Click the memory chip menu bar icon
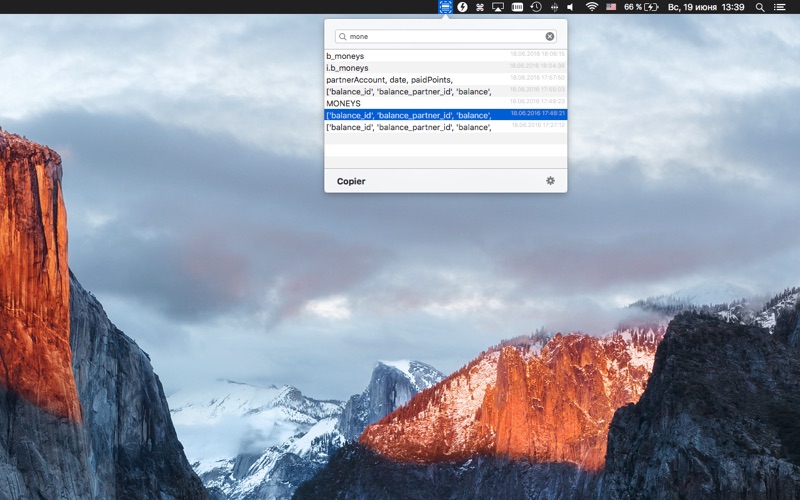The width and height of the screenshot is (800, 500). pyautogui.click(x=517, y=7)
